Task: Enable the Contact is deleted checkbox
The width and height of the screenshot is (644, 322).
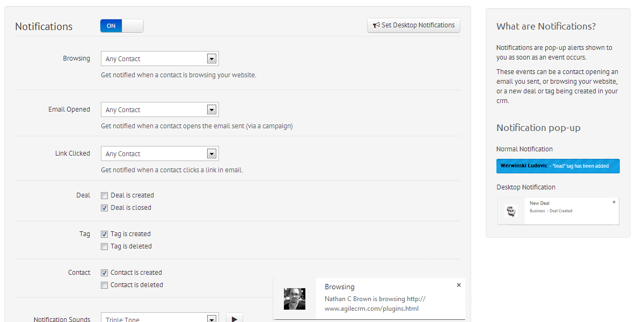Action: pos(104,285)
